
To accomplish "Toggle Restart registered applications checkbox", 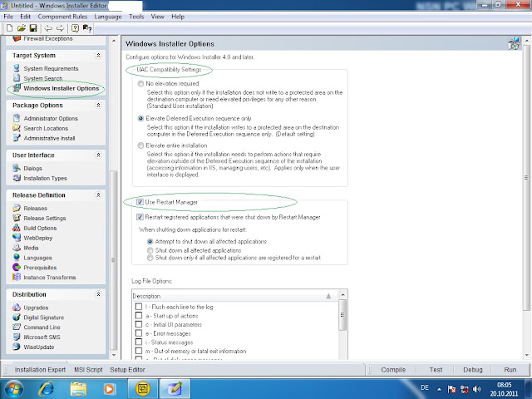I will [140, 217].
